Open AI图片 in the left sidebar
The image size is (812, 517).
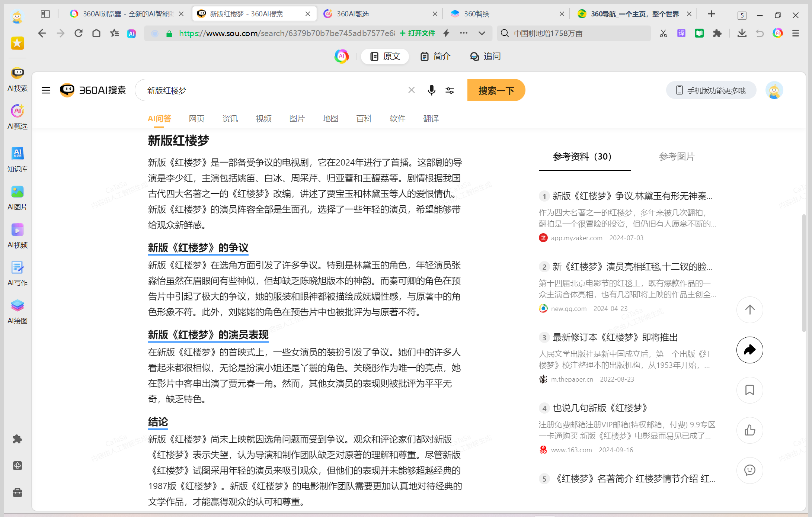pyautogui.click(x=17, y=198)
